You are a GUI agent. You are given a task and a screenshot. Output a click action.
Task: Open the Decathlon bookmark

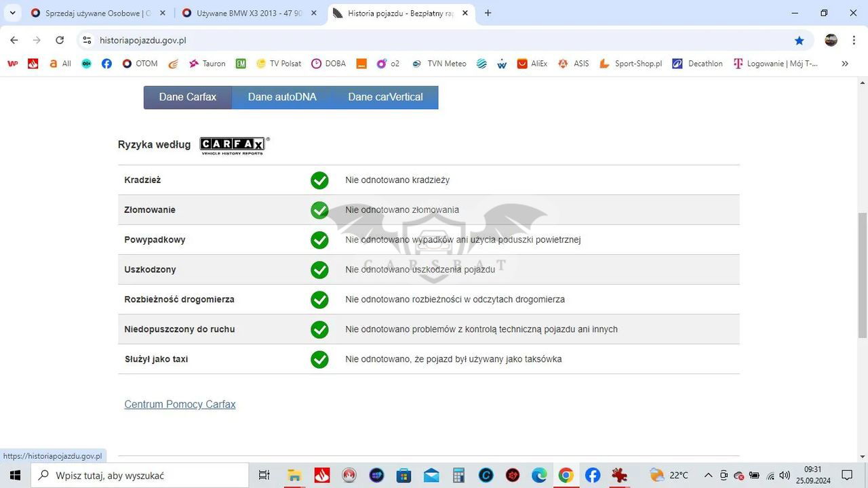click(x=697, y=64)
